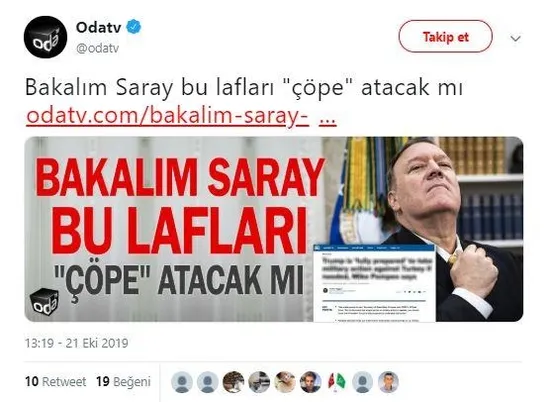Viewport: 550px width, 402px height.
Task: Click the blue verified badge next to Odatv
Action: [134, 27]
